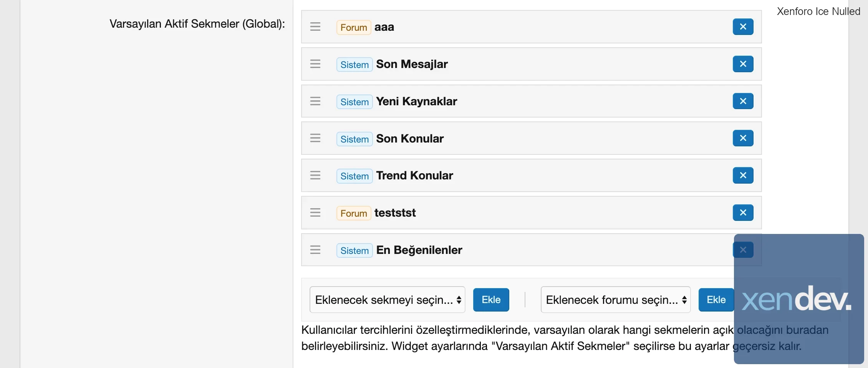The image size is (868, 368).
Task: Click 'Ekle' button next to tab selector
Action: click(x=491, y=300)
